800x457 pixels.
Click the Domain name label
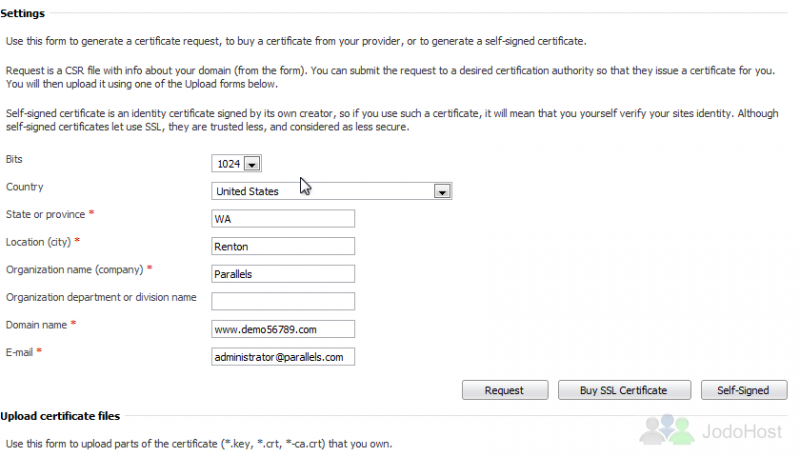click(36, 325)
